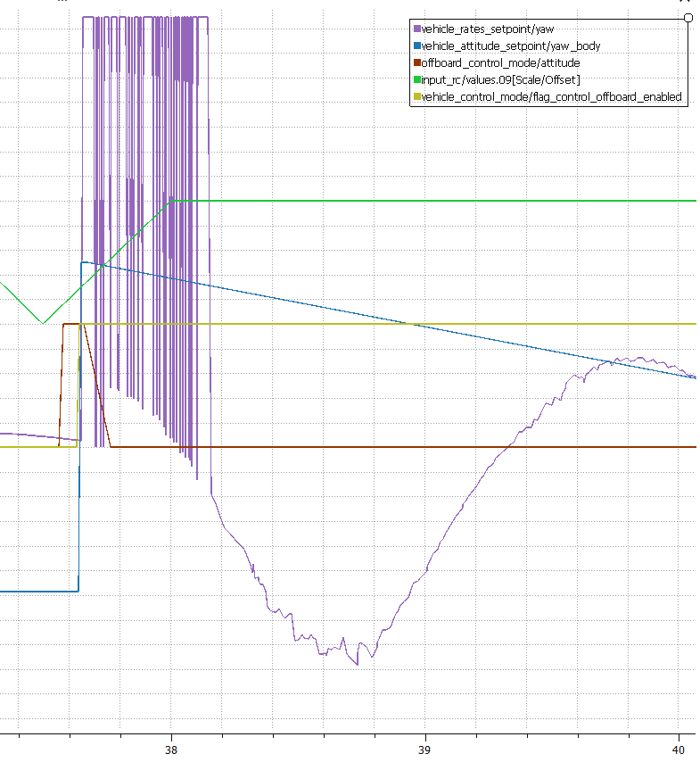The width and height of the screenshot is (700, 762).
Task: Click the brown swatch for offboard_control_mode/attitude
Action: point(416,62)
